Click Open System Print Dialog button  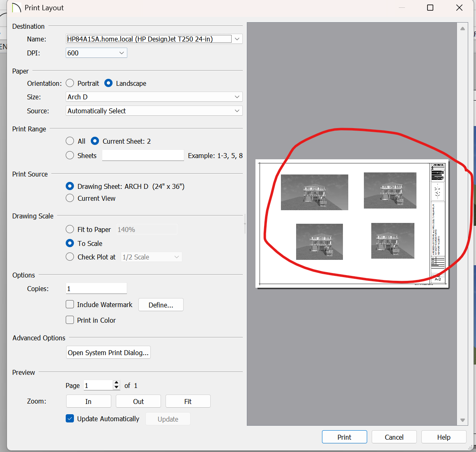108,353
